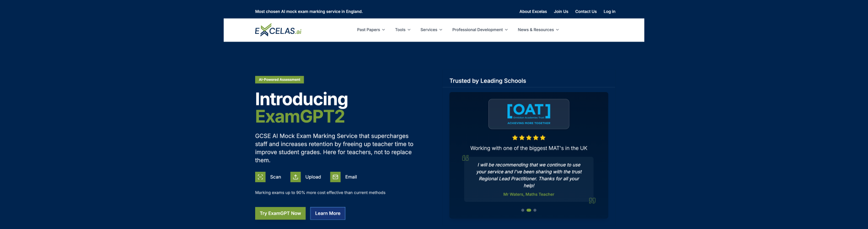
Task: Click the OAT Ormiston Academies Trust logo
Action: click(x=528, y=114)
